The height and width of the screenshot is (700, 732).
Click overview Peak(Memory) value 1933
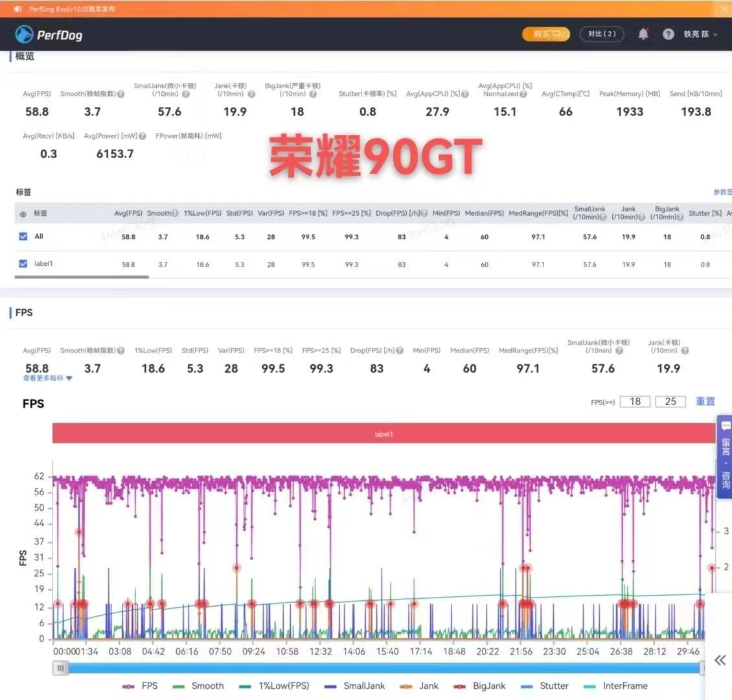[629, 111]
